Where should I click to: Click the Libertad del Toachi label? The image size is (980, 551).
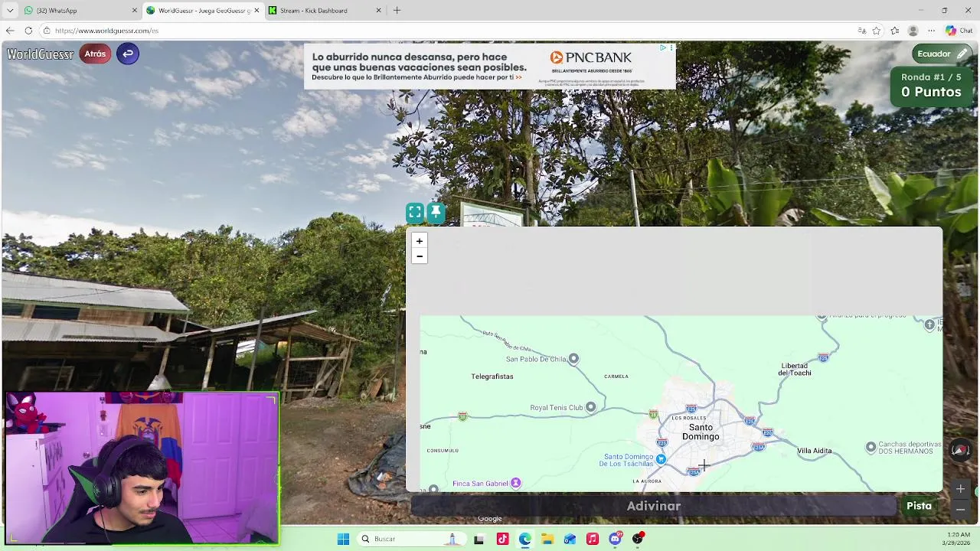point(795,369)
